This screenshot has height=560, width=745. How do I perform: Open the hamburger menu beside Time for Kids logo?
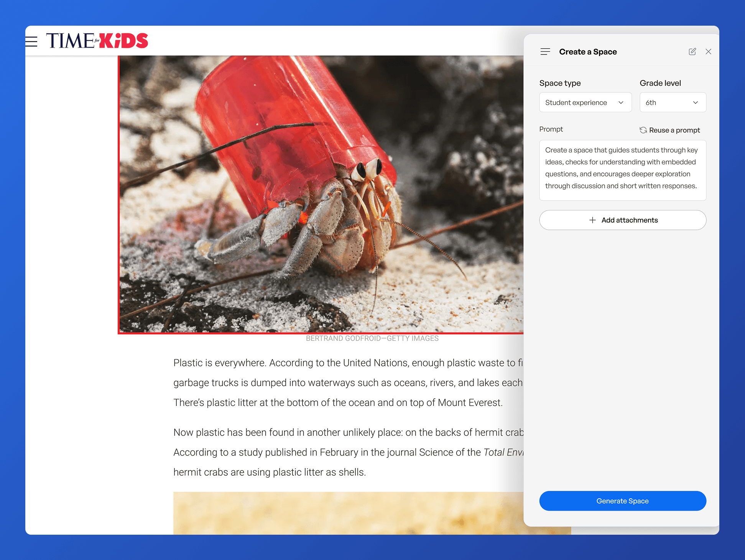(x=31, y=41)
